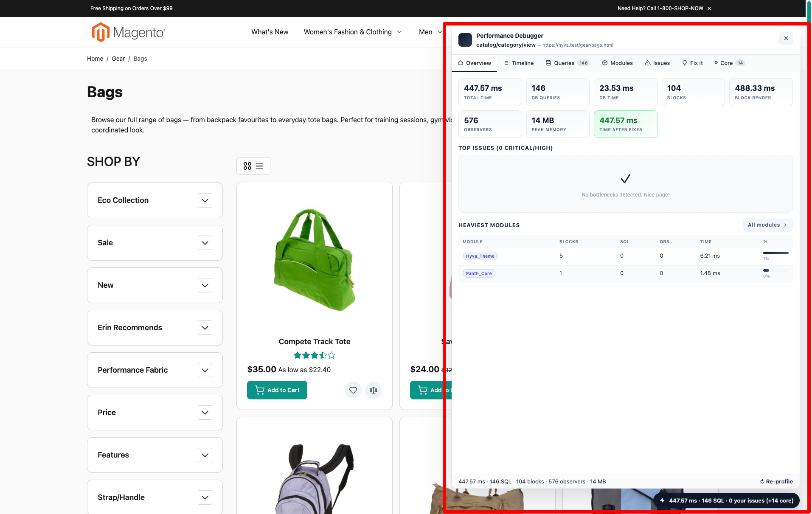Sort by TIME column header

point(705,242)
